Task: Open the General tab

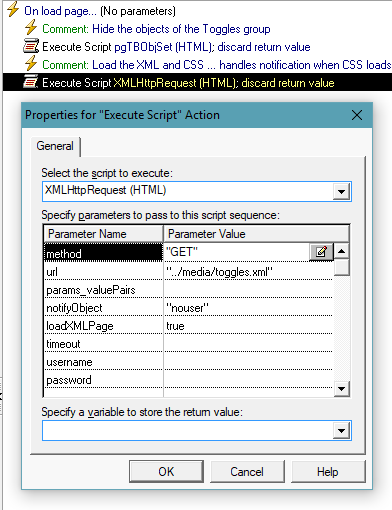Action: tap(55, 146)
